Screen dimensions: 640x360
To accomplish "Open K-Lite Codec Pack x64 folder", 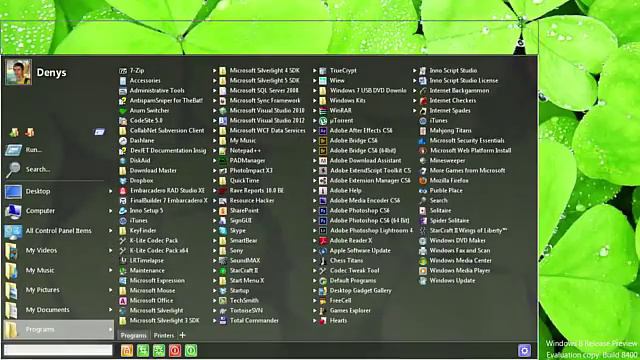I will [159, 251].
